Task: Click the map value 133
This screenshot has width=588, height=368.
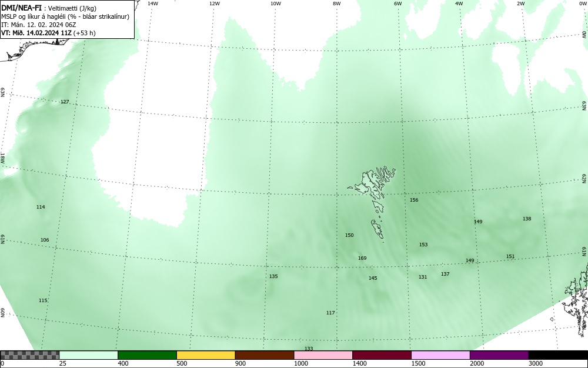Action: 309,349
